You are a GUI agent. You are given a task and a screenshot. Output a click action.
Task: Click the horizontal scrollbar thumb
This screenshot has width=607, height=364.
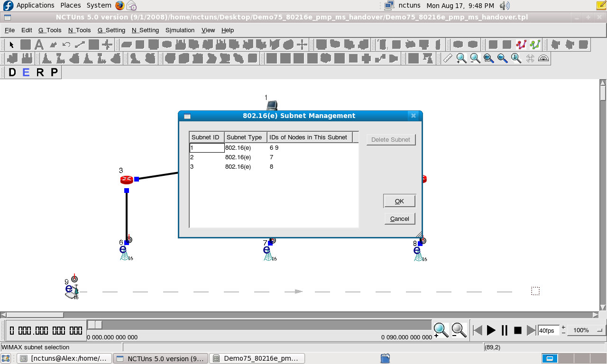35,315
